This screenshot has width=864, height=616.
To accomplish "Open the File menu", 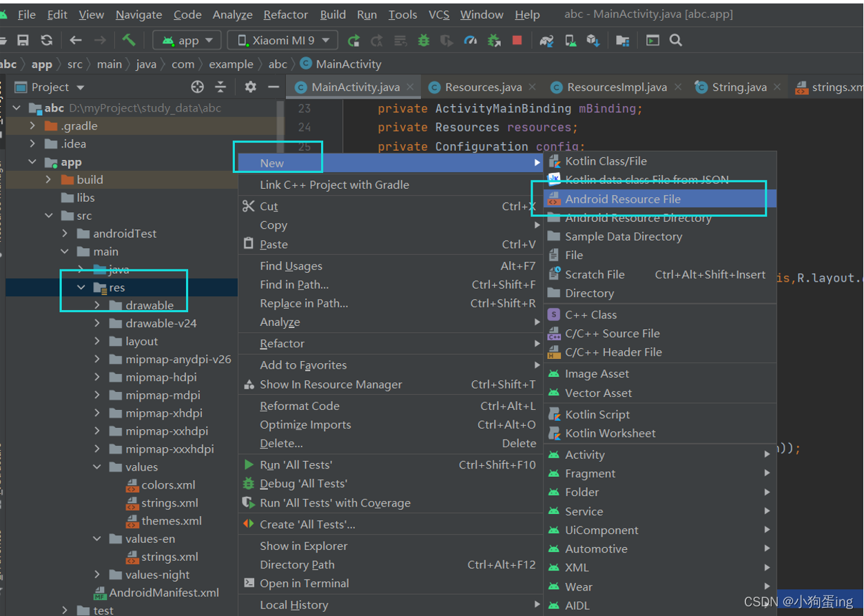I will [26, 14].
